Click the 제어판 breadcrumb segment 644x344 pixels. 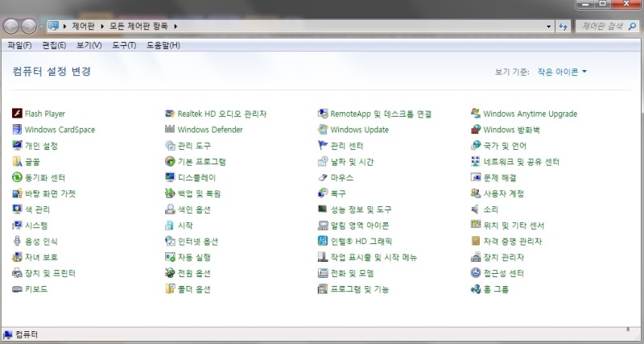coord(83,27)
